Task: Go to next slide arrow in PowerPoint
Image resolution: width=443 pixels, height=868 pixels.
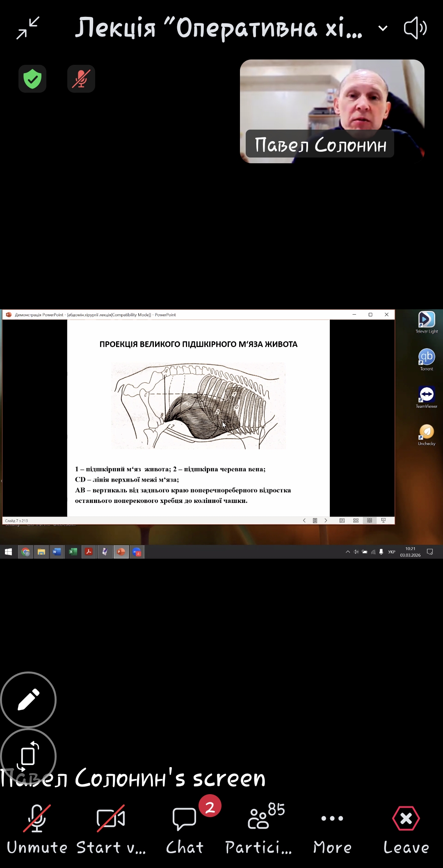Action: coord(326,521)
